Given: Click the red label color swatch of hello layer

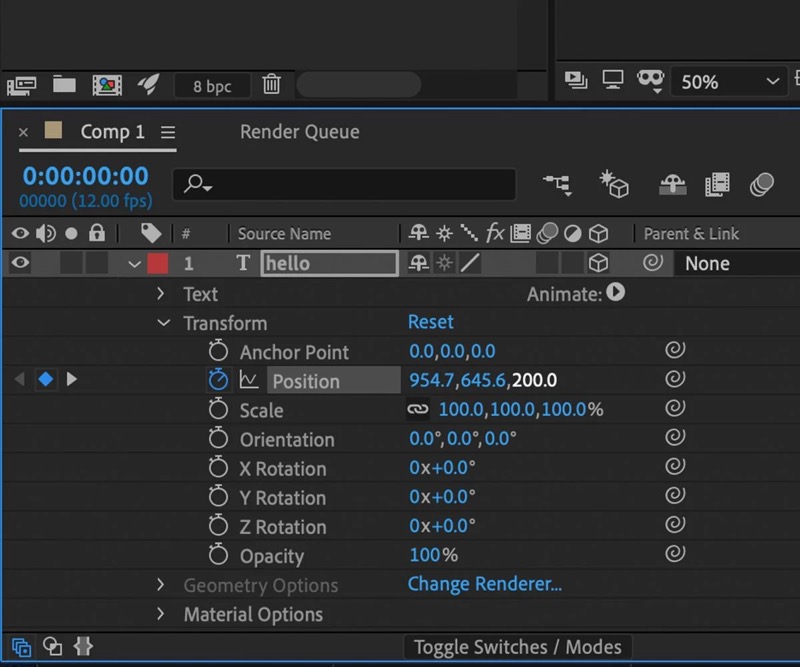Looking at the screenshot, I should coord(157,264).
